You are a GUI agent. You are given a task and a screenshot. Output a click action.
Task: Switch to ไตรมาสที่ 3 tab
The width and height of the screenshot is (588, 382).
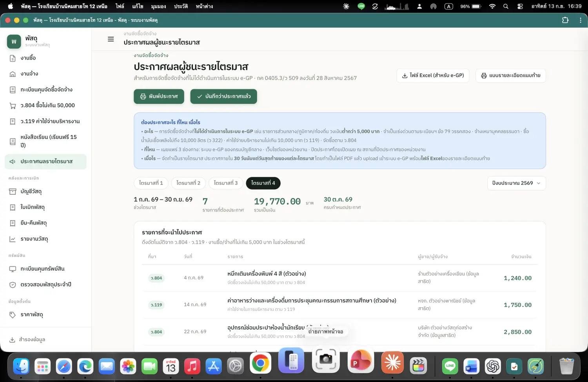point(226,183)
